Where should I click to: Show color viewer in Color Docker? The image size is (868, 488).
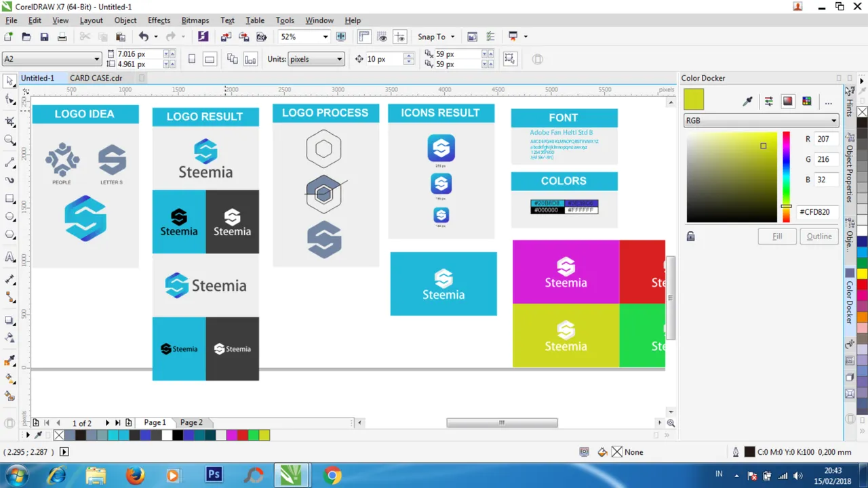pyautogui.click(x=787, y=101)
